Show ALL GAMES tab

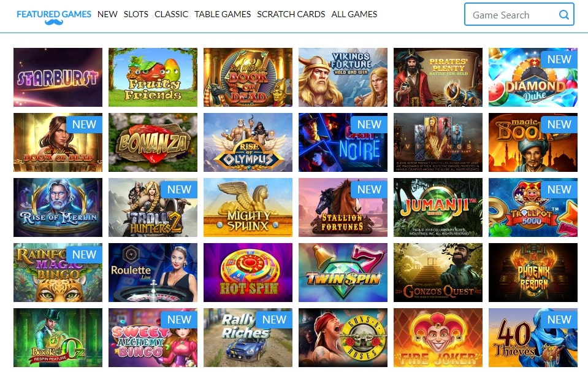click(x=354, y=14)
